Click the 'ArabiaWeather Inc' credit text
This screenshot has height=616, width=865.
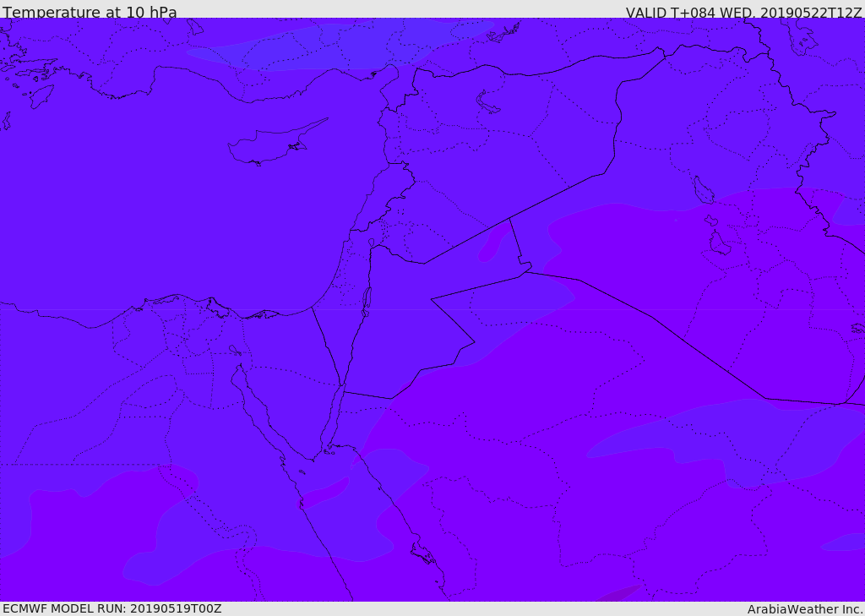(x=805, y=609)
